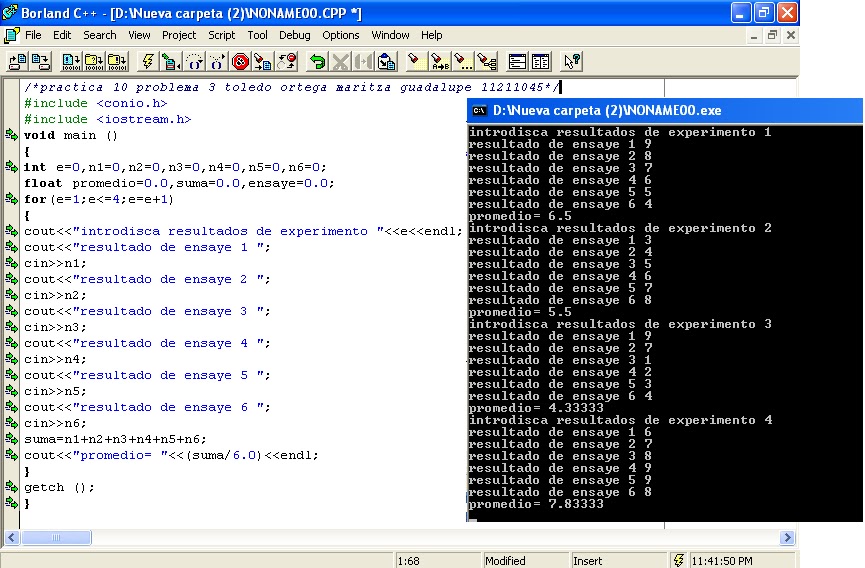Click the Compile toolbar icon
Image resolution: width=865 pixels, height=568 pixels.
[x=71, y=62]
